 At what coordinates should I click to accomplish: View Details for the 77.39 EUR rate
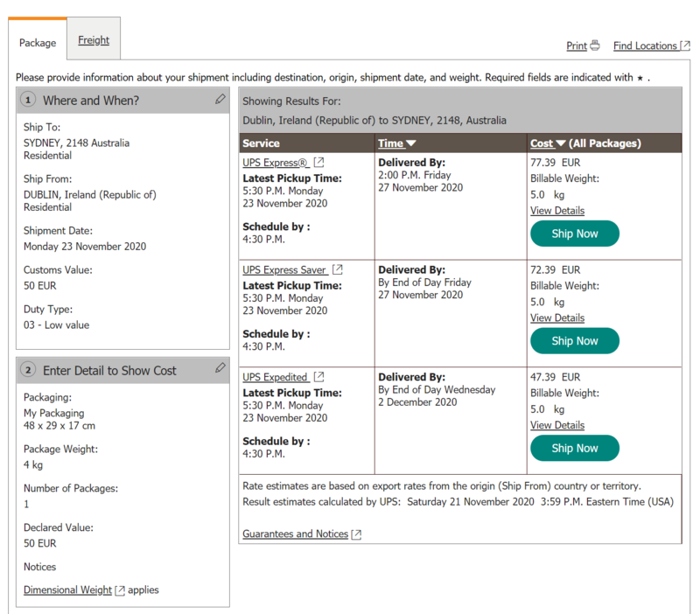(x=557, y=211)
